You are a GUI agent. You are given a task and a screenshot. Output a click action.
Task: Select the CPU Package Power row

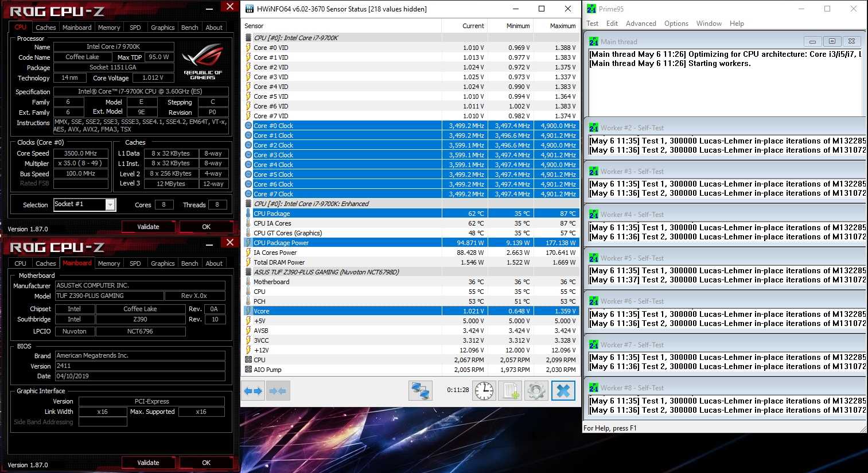pyautogui.click(x=281, y=243)
